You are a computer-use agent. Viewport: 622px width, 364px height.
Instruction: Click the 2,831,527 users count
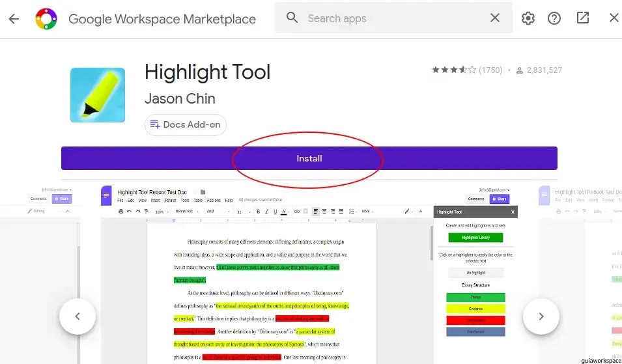click(x=539, y=70)
